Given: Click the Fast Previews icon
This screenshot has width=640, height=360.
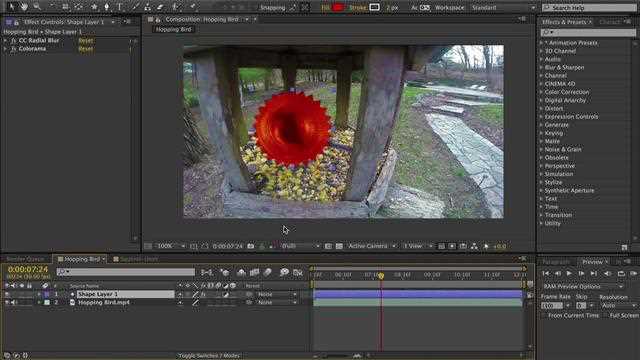Looking at the screenshot, I should click(x=452, y=246).
